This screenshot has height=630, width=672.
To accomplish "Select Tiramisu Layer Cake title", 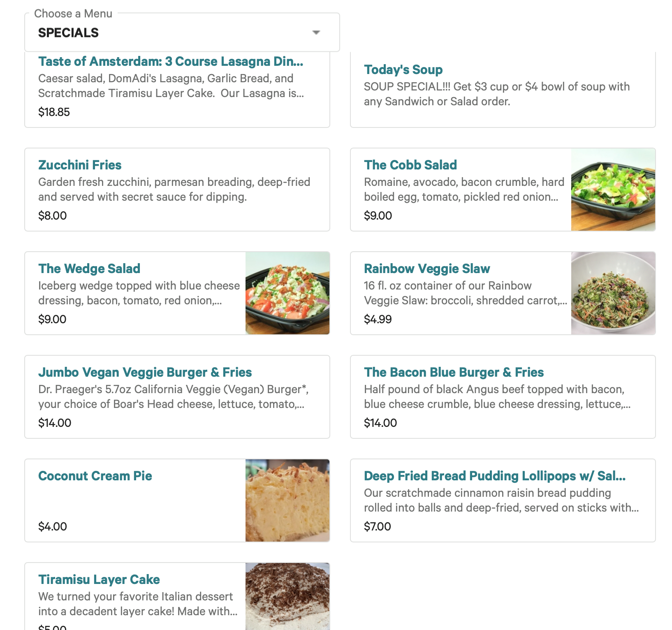I will click(x=99, y=579).
